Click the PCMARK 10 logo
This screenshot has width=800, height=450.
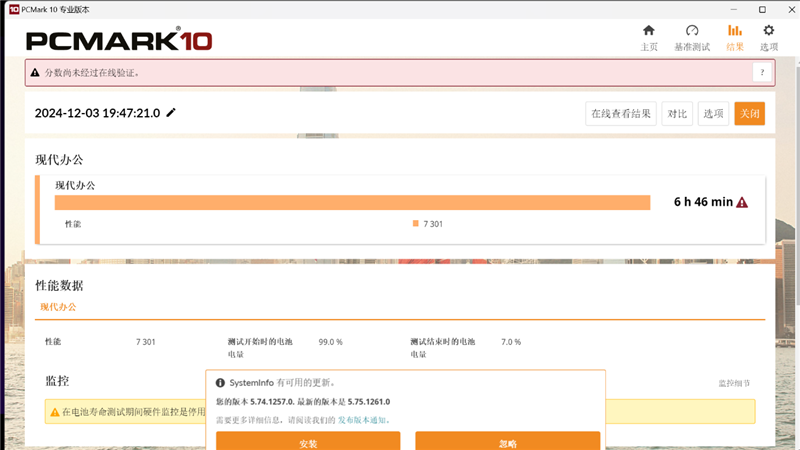[x=119, y=40]
